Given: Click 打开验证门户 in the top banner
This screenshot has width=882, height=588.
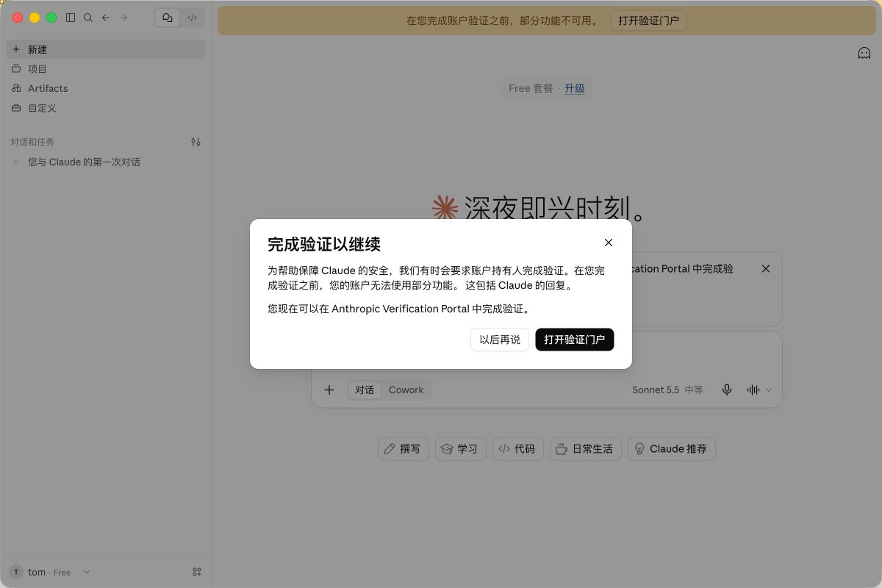Looking at the screenshot, I should click(649, 21).
